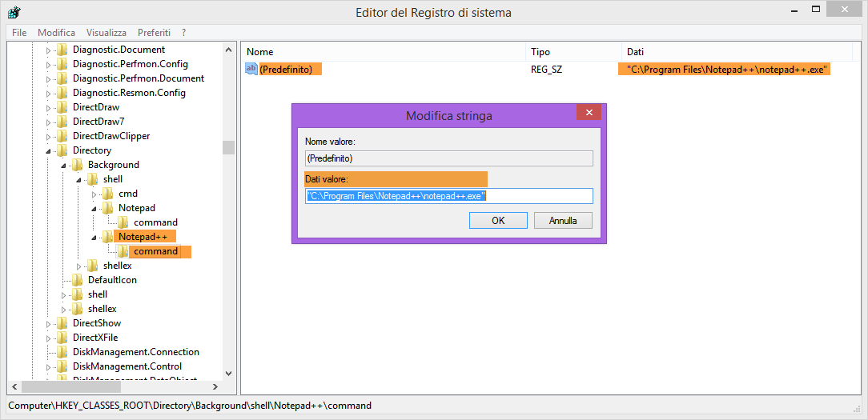Select the DirectDraw7 folder icon

[62, 122]
